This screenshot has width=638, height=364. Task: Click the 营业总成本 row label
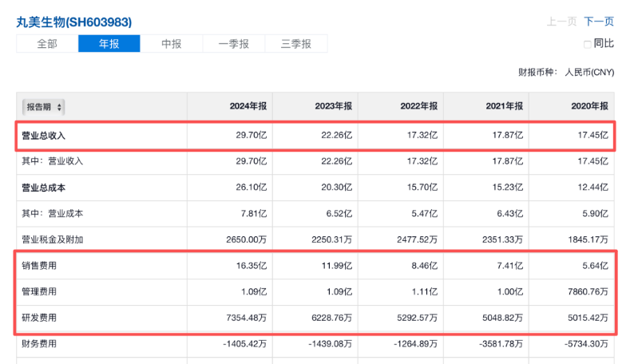tap(44, 188)
